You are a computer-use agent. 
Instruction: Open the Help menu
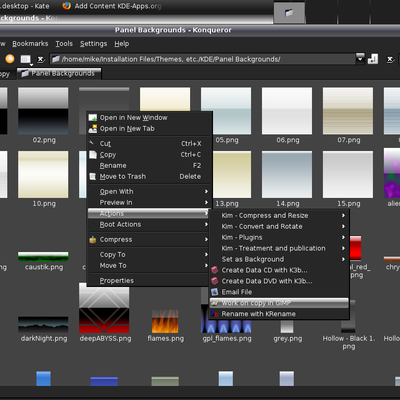coord(122,44)
